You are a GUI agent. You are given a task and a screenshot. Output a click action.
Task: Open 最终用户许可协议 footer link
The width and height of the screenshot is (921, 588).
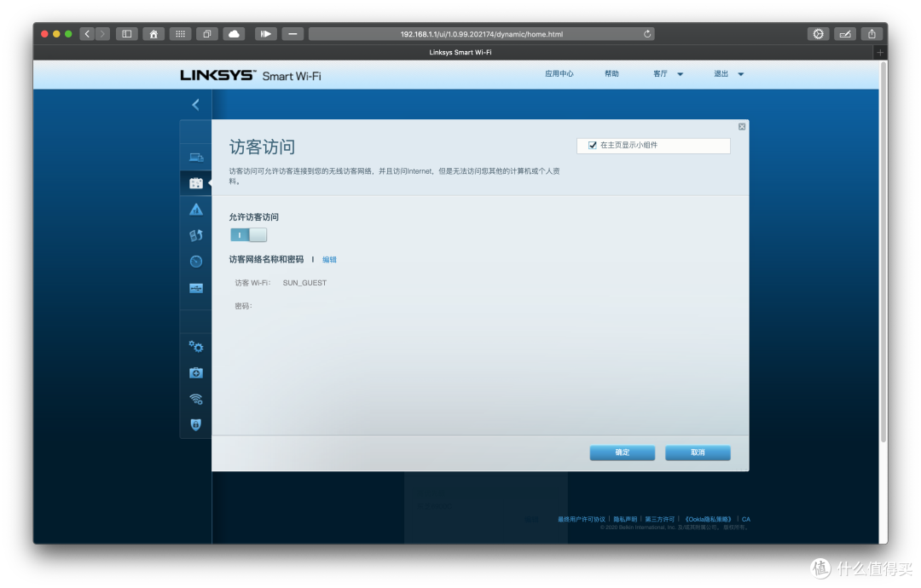(x=581, y=519)
